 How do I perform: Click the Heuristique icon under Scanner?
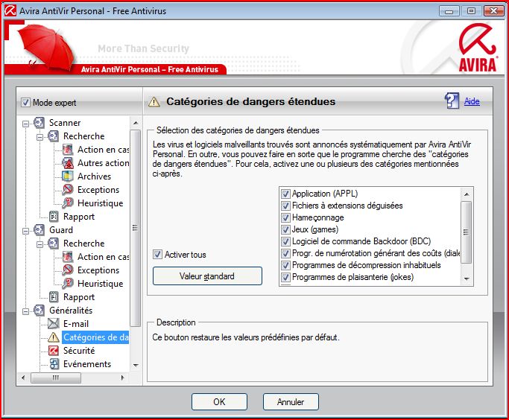[68, 203]
